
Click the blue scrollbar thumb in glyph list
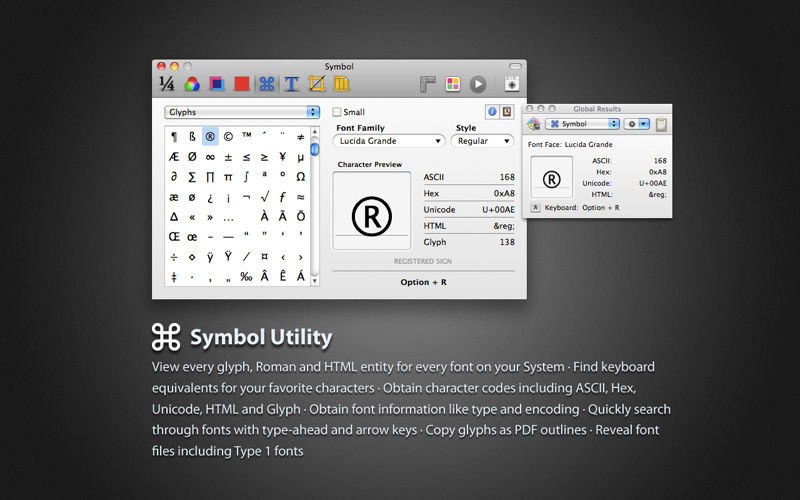[x=314, y=149]
